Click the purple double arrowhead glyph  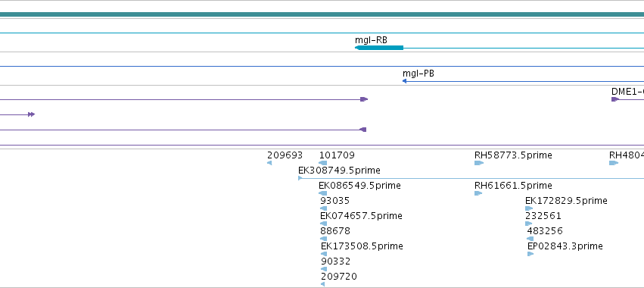[32, 114]
